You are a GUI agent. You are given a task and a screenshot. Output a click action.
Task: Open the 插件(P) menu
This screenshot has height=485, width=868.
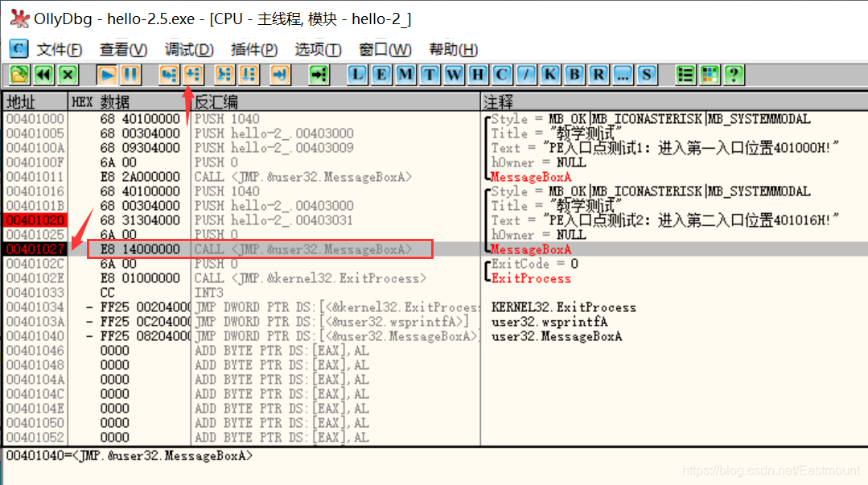[x=254, y=50]
